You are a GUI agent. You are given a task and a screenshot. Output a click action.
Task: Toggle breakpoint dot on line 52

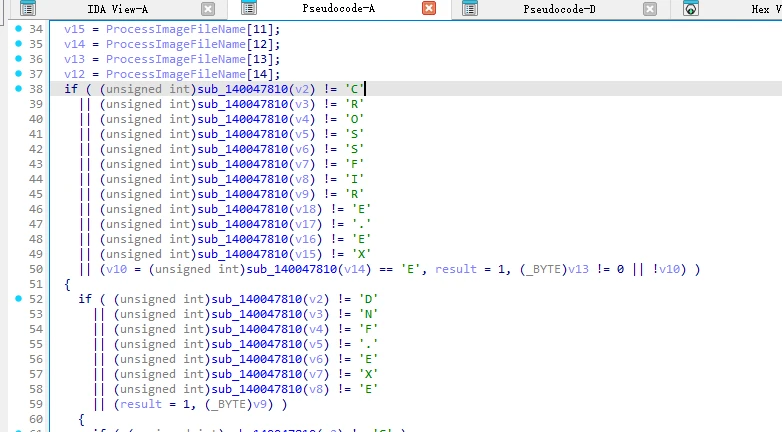click(x=18, y=298)
